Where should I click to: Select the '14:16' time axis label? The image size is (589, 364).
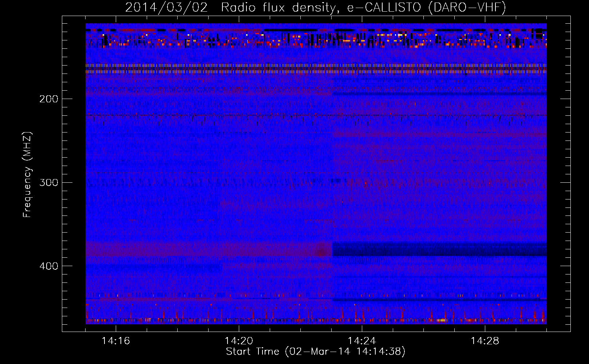[116, 341]
